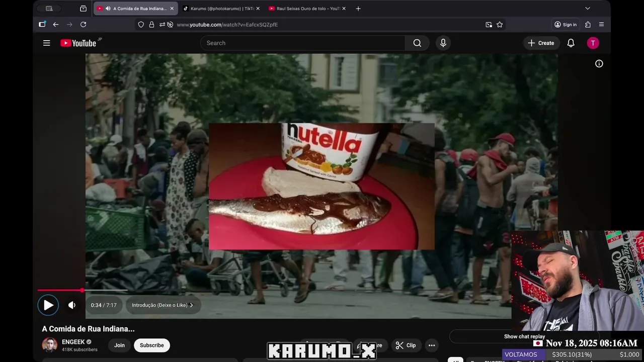Close the Raul Seixas tab

coord(344,9)
